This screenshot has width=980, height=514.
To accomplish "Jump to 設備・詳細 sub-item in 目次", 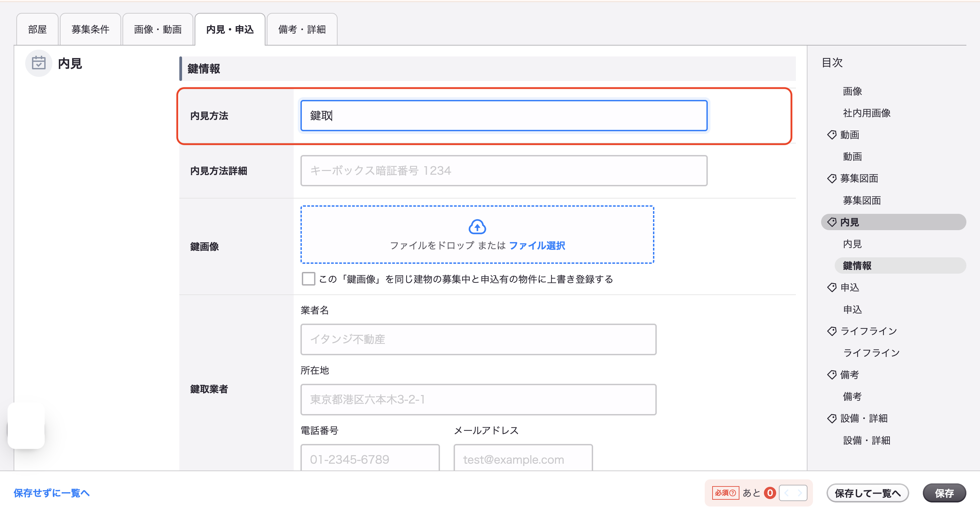I will point(866,441).
